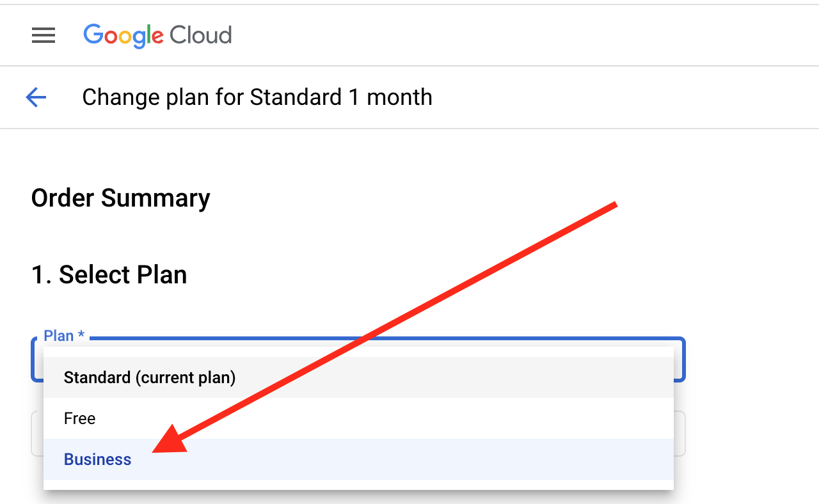Screen dimensions: 819x504
Task: Click the Change plan for Standard 1 month heading
Action: pos(257,97)
